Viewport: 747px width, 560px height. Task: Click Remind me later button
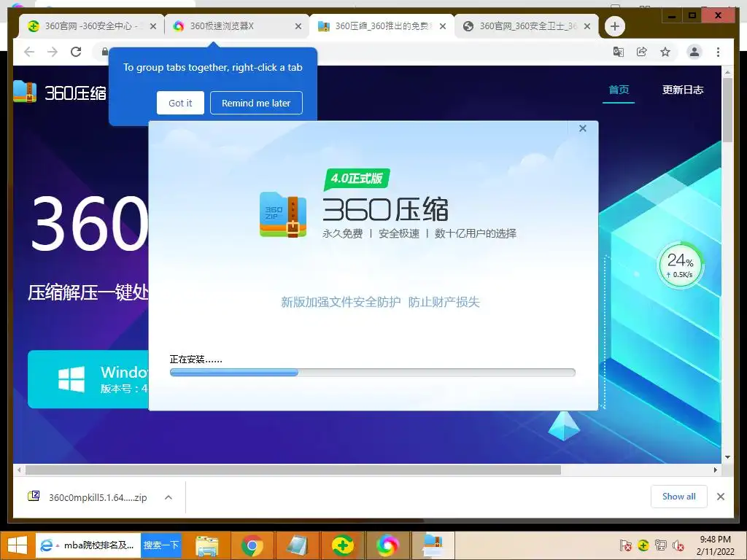click(256, 103)
